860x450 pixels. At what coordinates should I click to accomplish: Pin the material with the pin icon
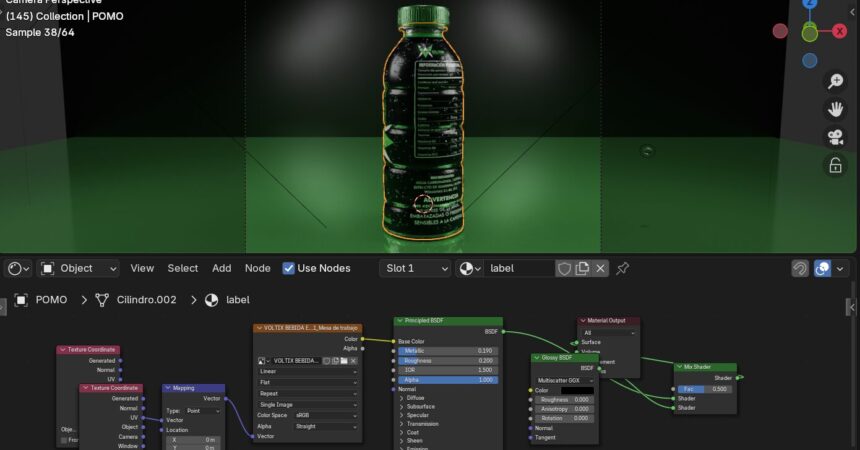pyautogui.click(x=623, y=268)
